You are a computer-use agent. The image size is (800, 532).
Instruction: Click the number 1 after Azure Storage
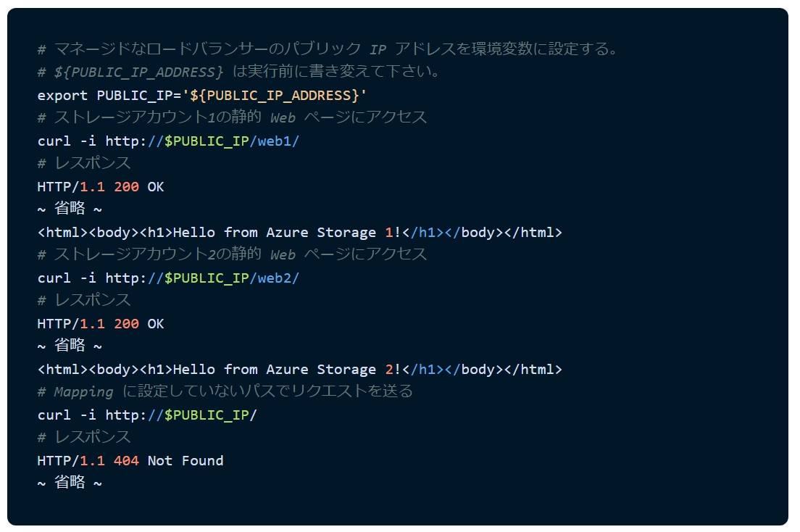[390, 232]
